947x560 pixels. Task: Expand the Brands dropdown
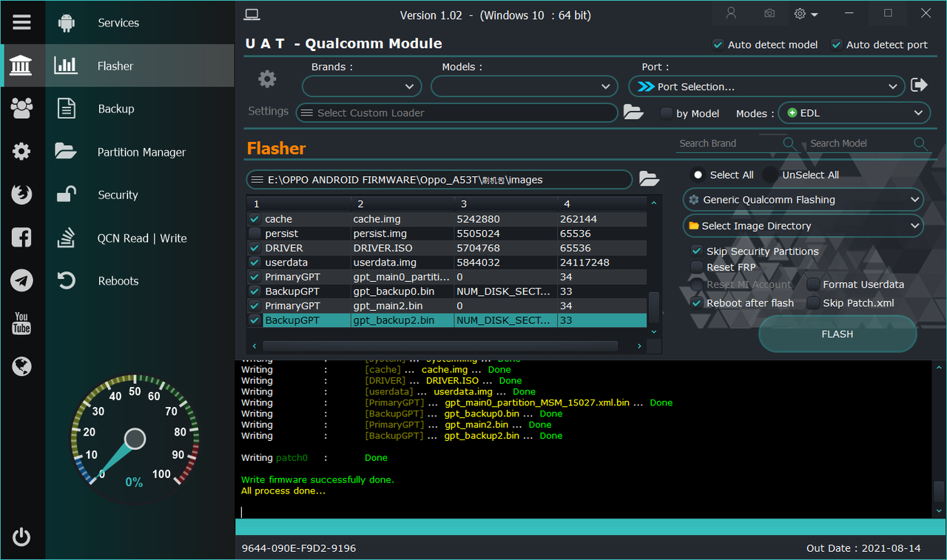[362, 87]
